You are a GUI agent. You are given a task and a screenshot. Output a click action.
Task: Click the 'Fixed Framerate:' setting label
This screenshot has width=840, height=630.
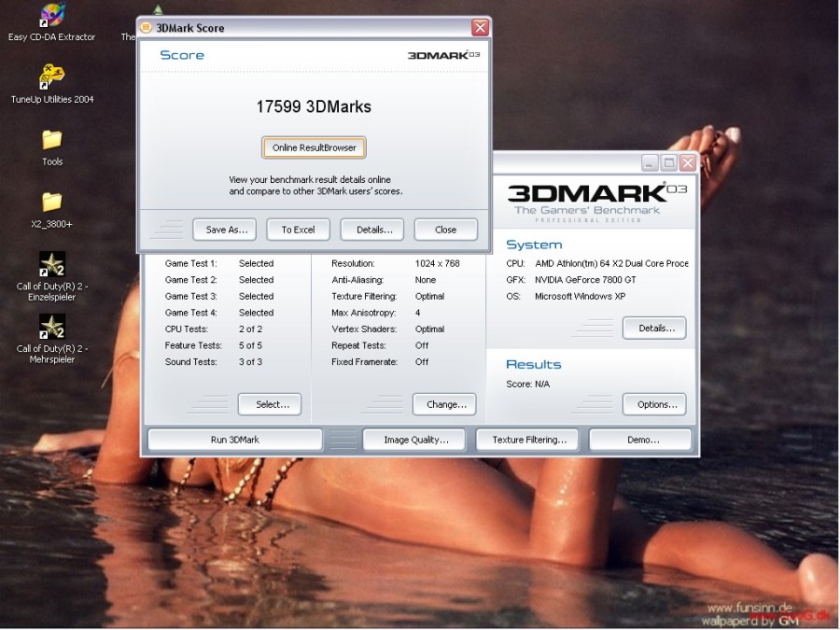364,361
